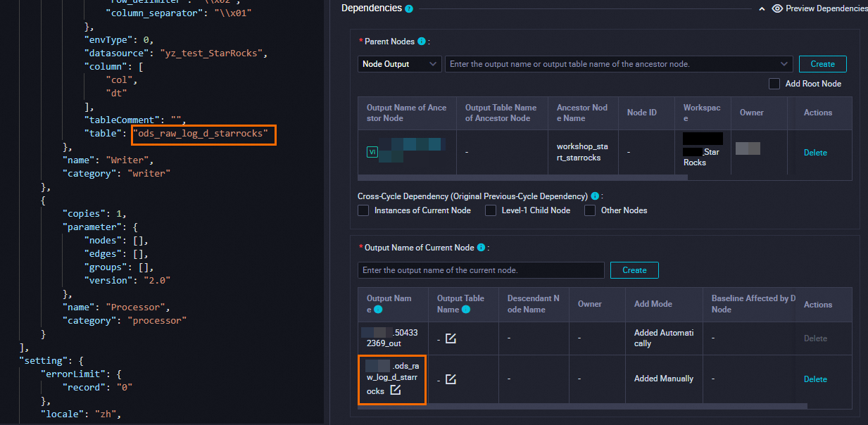This screenshot has width=868, height=425.
Task: Edit the output table name in the Added Manually row
Action: click(451, 379)
